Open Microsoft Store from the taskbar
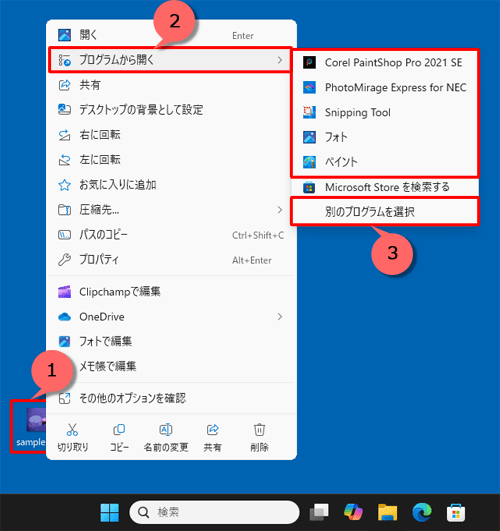 (456, 513)
